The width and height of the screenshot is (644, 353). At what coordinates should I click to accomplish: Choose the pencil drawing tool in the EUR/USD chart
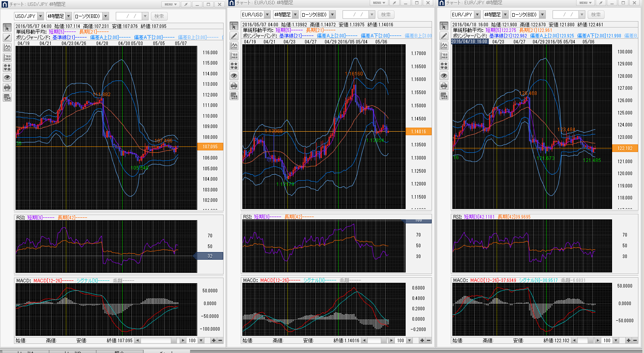point(234,36)
